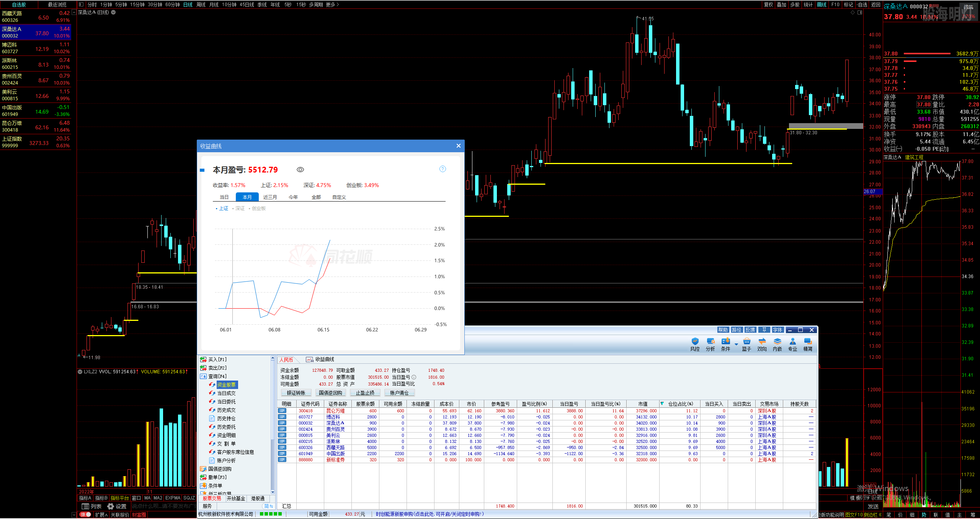Toggle the 弹 popup switch

tap(85, 515)
